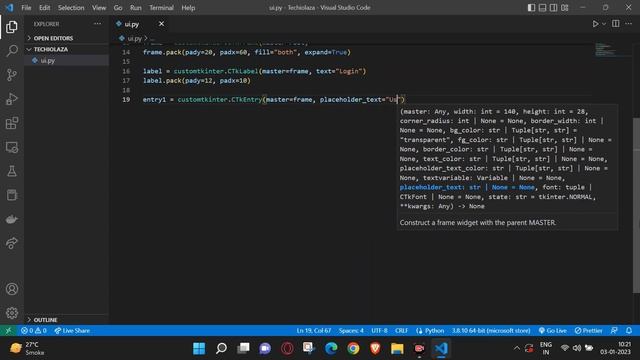Image resolution: width=640 pixels, height=360 pixels.
Task: Open Windows Start button
Action: pyautogui.click(x=199, y=349)
